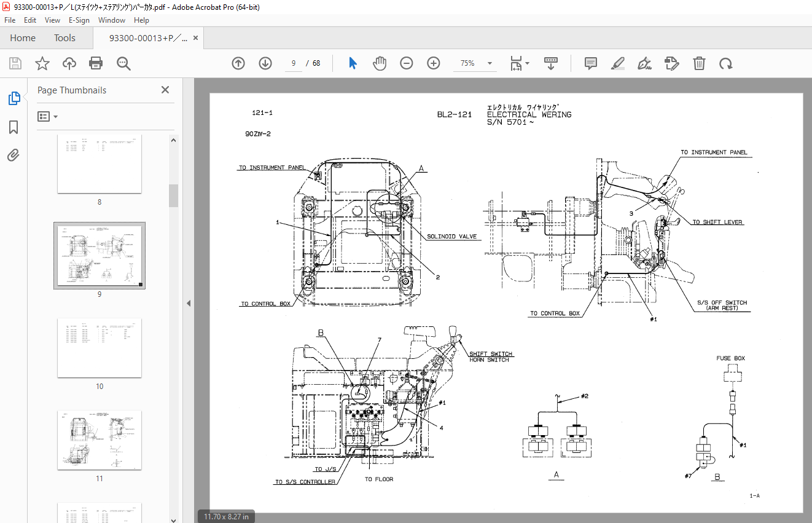Select the page 8 thumbnail

(x=100, y=163)
